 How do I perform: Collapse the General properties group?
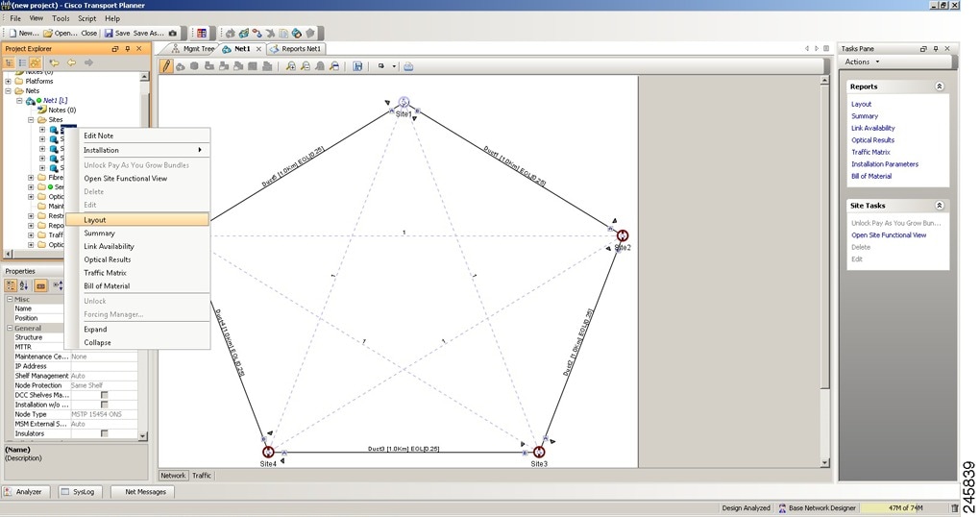tap(10, 328)
